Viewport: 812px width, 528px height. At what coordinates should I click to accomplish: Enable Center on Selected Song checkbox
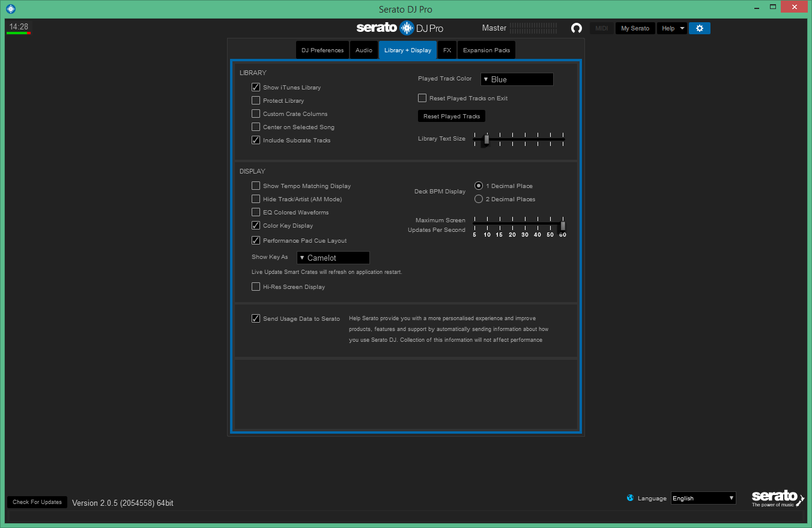256,127
